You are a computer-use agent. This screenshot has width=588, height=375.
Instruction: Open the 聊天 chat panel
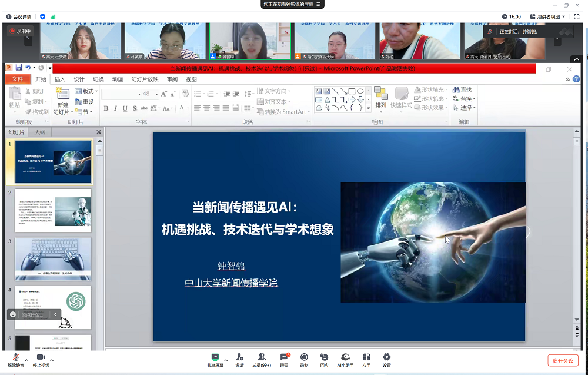284,357
